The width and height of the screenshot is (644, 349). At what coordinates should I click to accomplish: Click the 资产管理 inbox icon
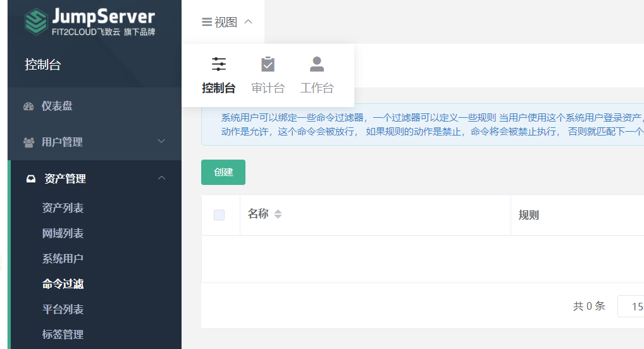(31, 179)
